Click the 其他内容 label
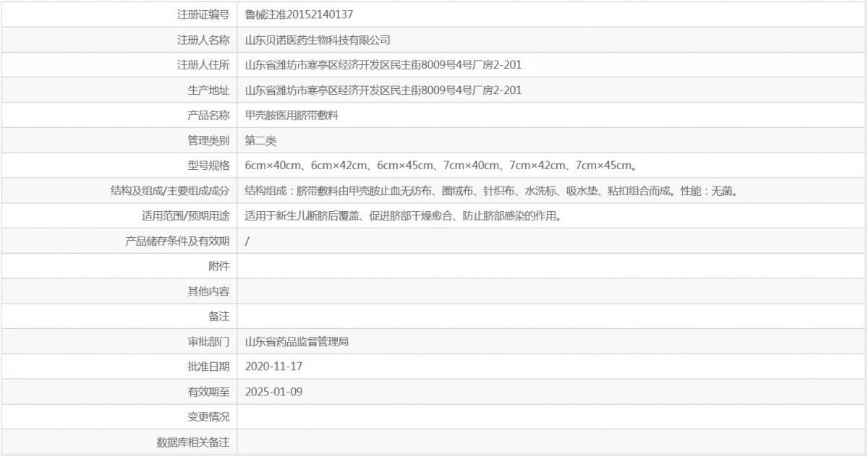Viewport: 868px width, 459px height. tap(208, 291)
